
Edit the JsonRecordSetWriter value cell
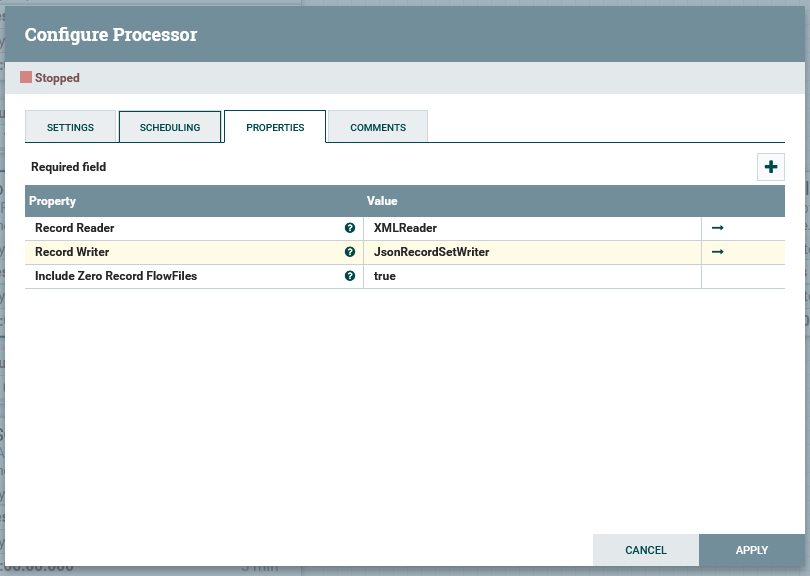(x=532, y=252)
